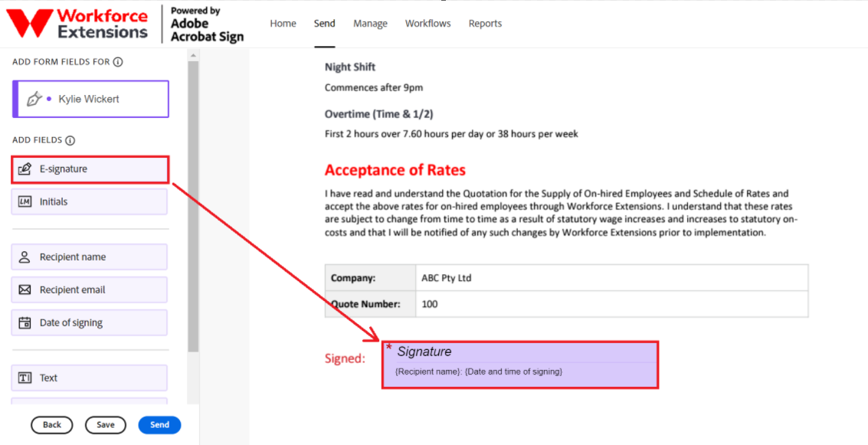Click the Initials field icon
This screenshot has width=868, height=445.
(25, 202)
